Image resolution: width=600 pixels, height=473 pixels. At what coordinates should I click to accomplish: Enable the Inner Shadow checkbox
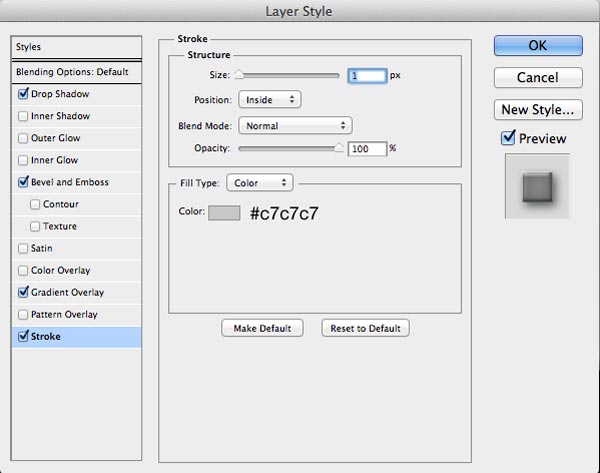coord(23,116)
